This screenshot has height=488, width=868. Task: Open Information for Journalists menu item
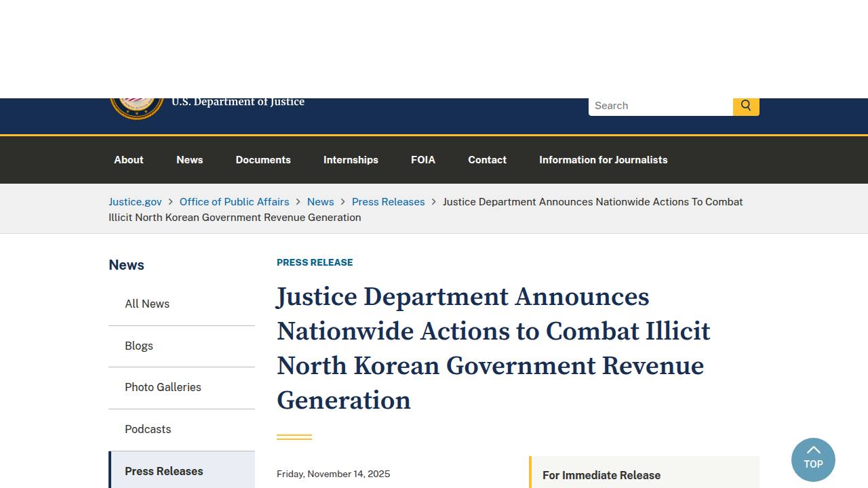(x=604, y=160)
